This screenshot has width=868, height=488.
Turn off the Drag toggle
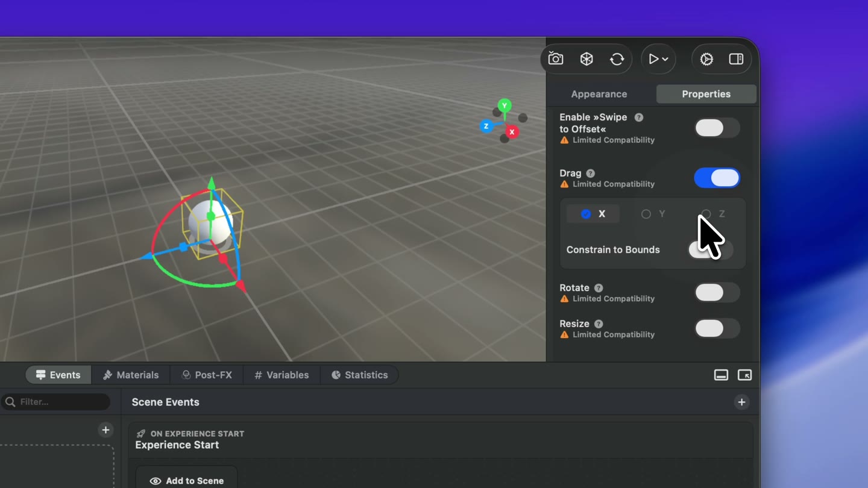(717, 178)
